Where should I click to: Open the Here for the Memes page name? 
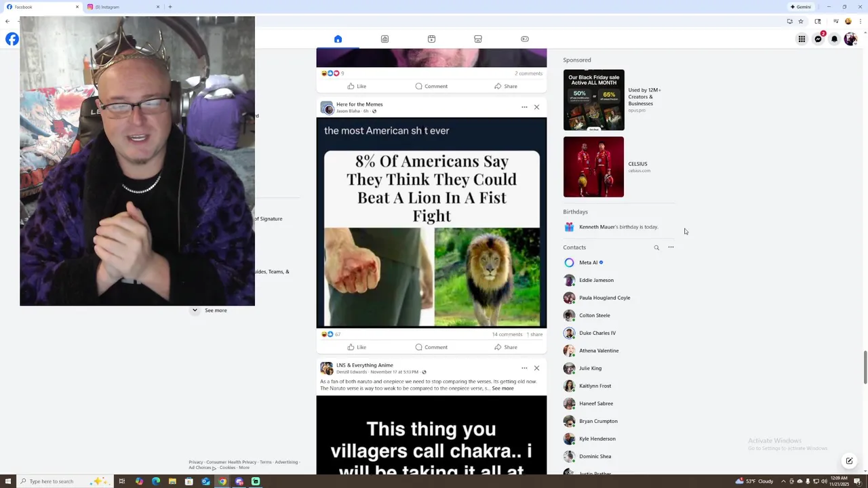coord(359,104)
